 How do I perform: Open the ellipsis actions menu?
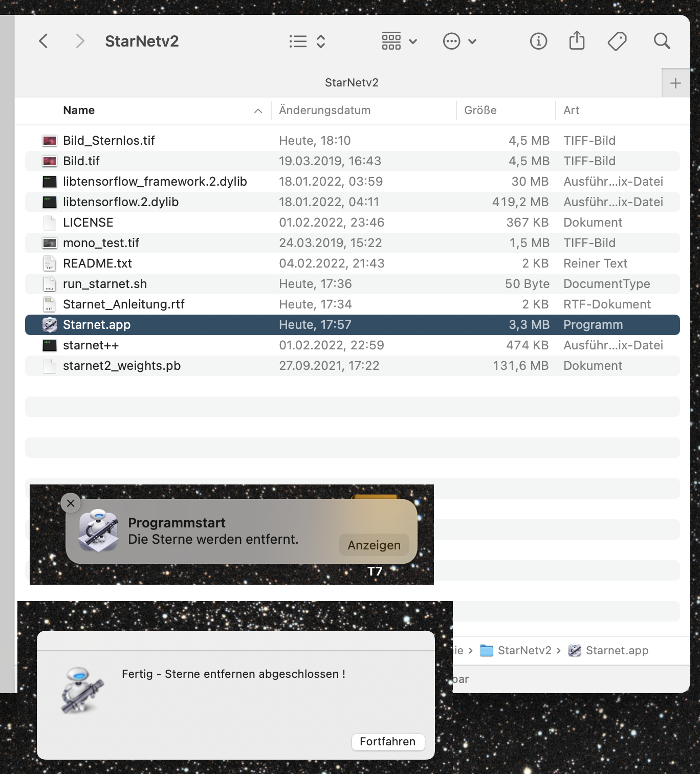pyautogui.click(x=460, y=41)
